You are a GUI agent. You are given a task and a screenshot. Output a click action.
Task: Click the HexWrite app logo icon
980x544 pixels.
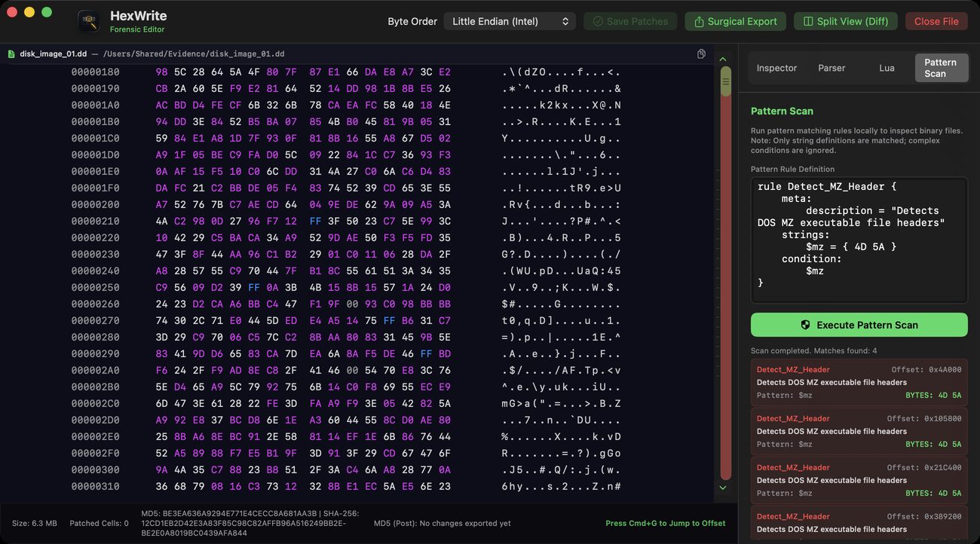click(x=89, y=21)
